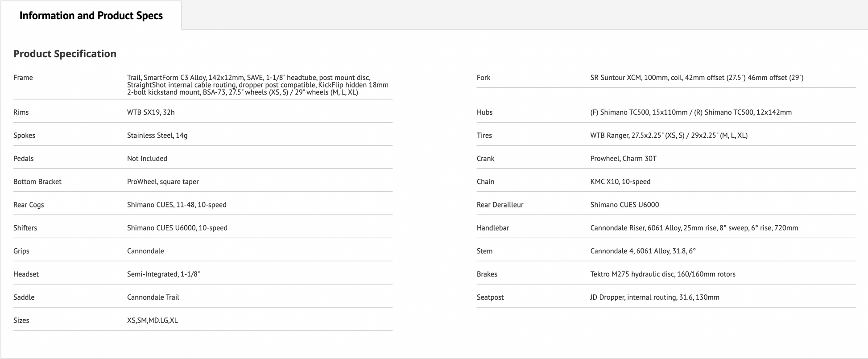Click the Product Specification heading
Screen dimensions: 868x359
click(x=65, y=54)
